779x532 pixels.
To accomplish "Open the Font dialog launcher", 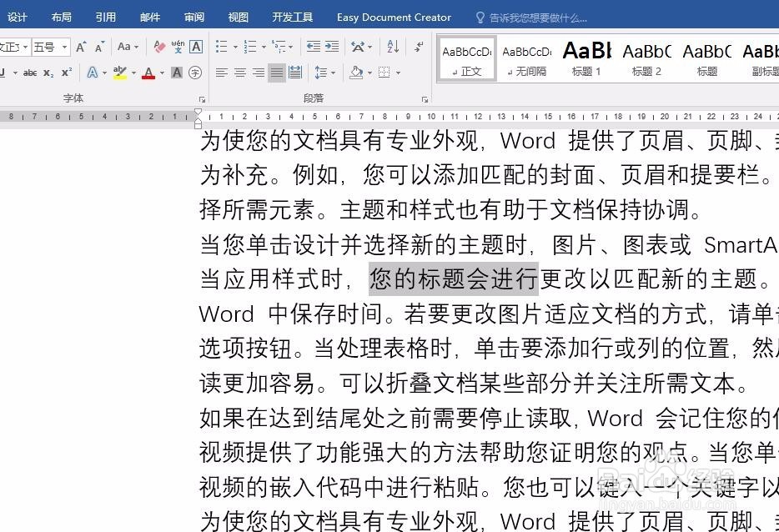I will [x=202, y=99].
